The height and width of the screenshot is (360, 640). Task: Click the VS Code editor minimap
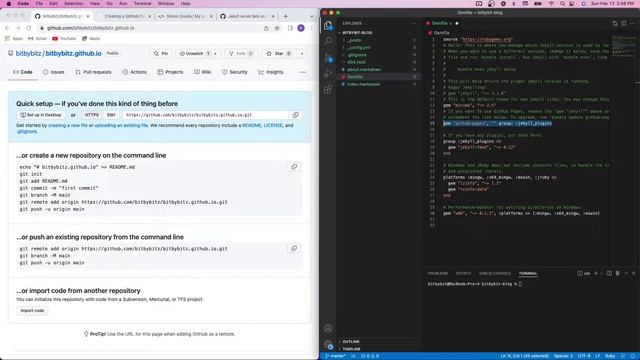(624, 46)
